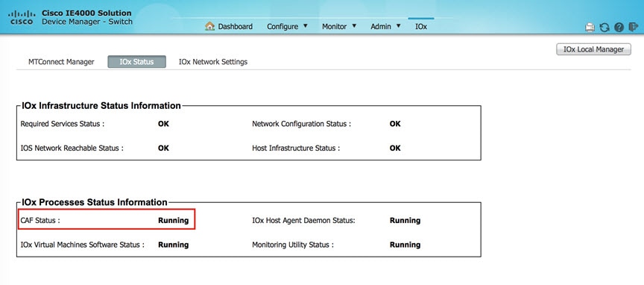Image resolution: width=644 pixels, height=285 pixels.
Task: Click the OK value for Network Configuration Status
Action: 395,124
